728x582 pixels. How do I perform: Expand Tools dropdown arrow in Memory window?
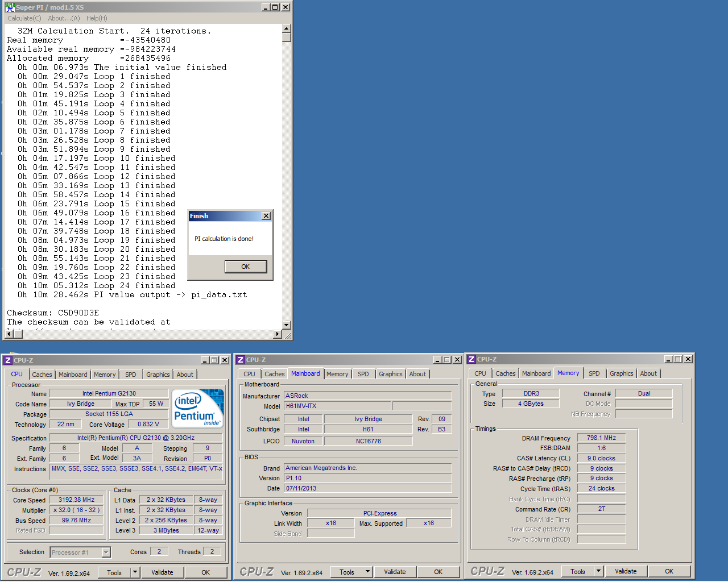(x=598, y=571)
